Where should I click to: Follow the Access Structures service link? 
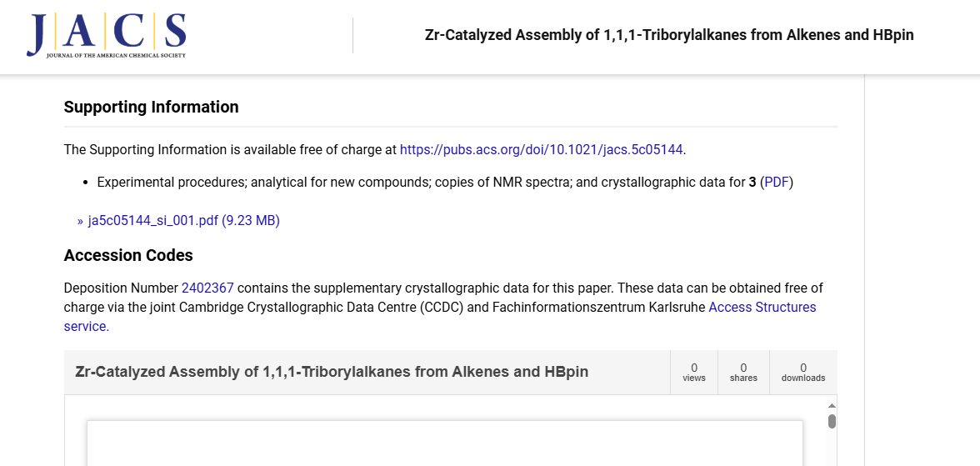440,317
